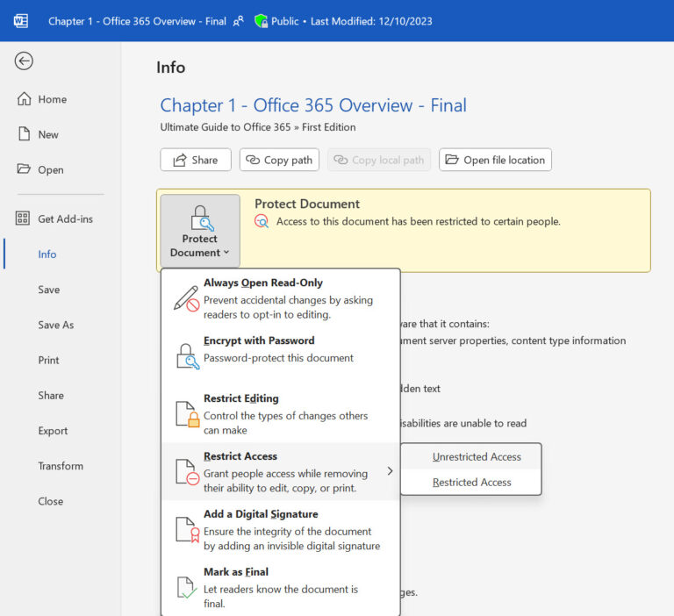Click the Copy path button
Image resolution: width=674 pixels, height=616 pixels.
(x=279, y=160)
